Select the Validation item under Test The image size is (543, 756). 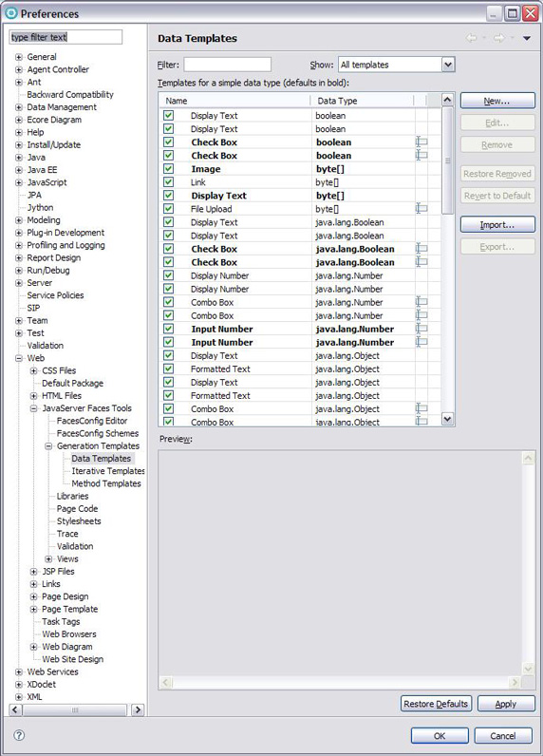point(46,346)
